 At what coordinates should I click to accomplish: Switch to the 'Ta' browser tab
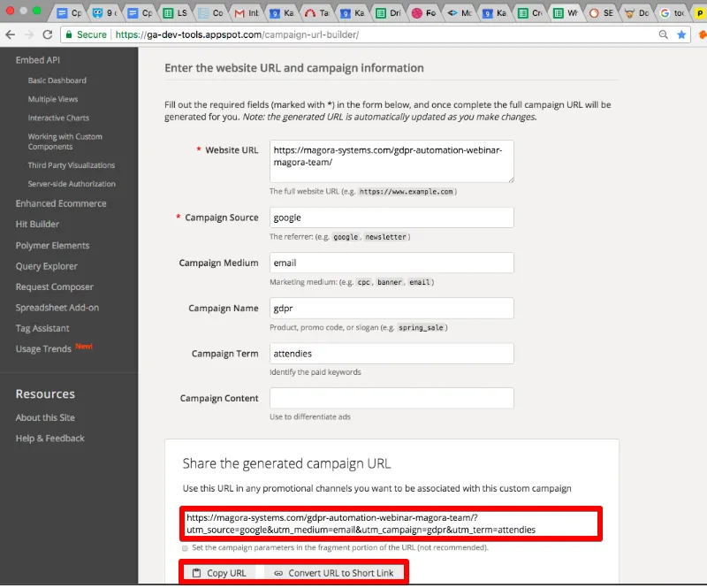(x=318, y=13)
